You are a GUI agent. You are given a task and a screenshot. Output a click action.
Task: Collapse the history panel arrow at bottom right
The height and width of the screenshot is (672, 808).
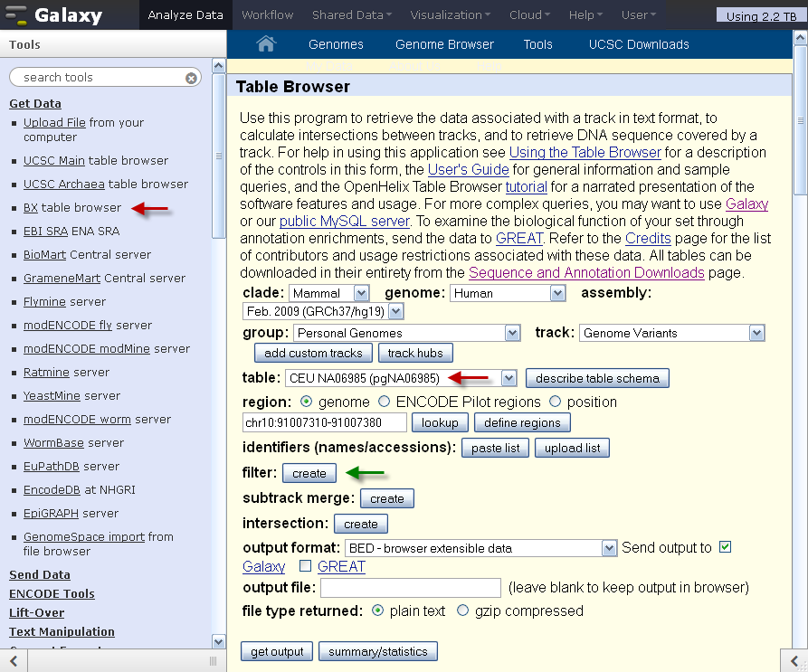tap(794, 660)
